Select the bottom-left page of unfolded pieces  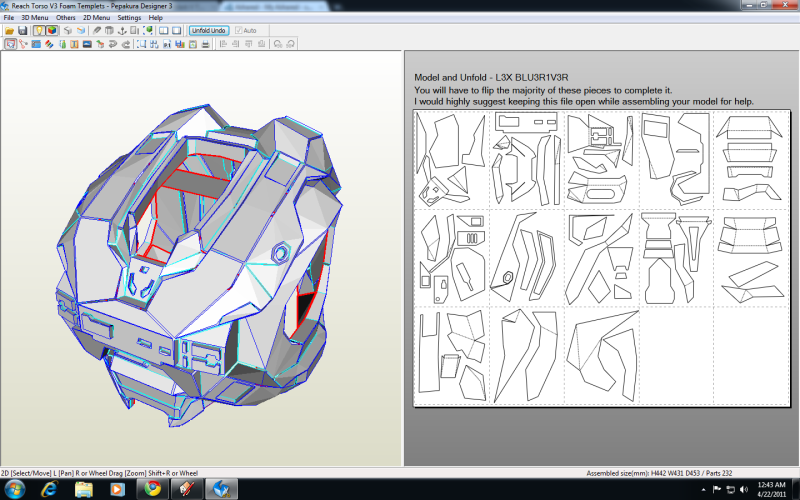click(x=451, y=356)
